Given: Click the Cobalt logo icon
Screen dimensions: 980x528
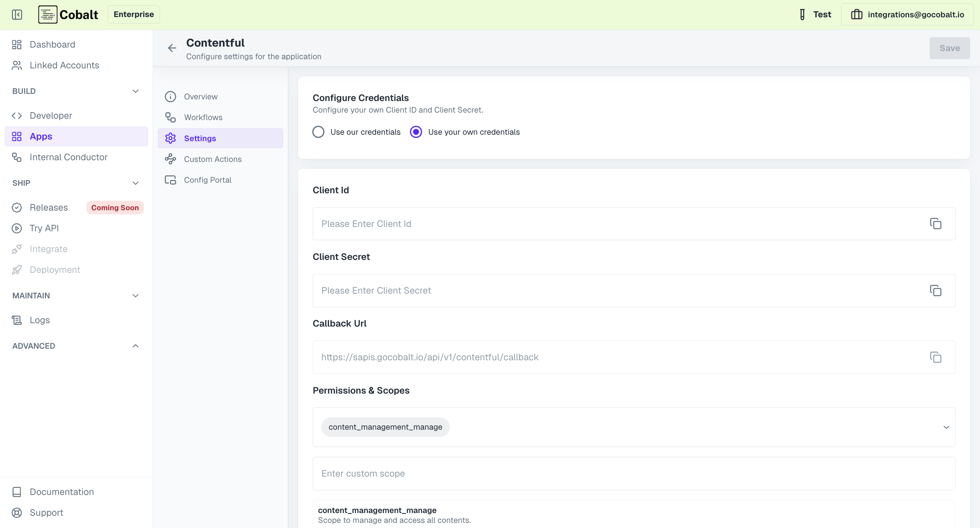Looking at the screenshot, I should 47,14.
